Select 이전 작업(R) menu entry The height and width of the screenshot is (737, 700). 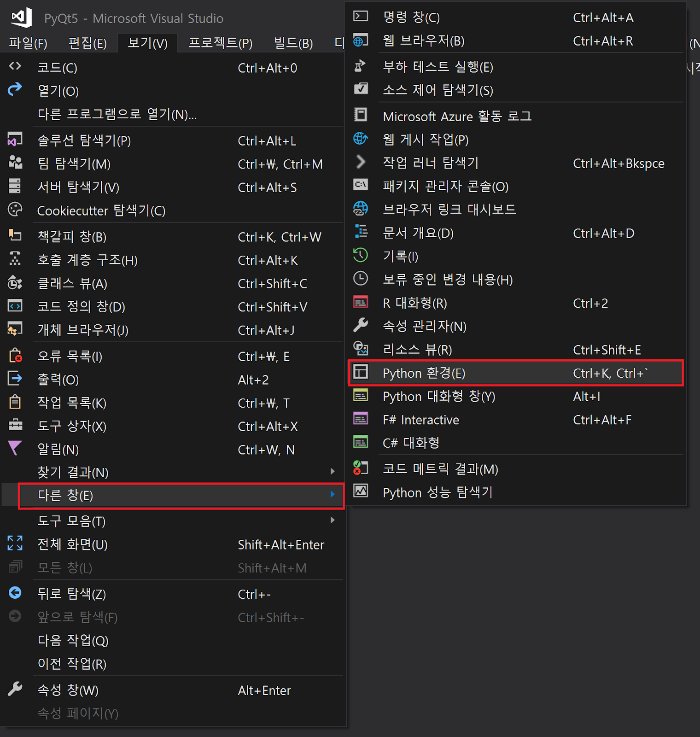tap(173, 664)
